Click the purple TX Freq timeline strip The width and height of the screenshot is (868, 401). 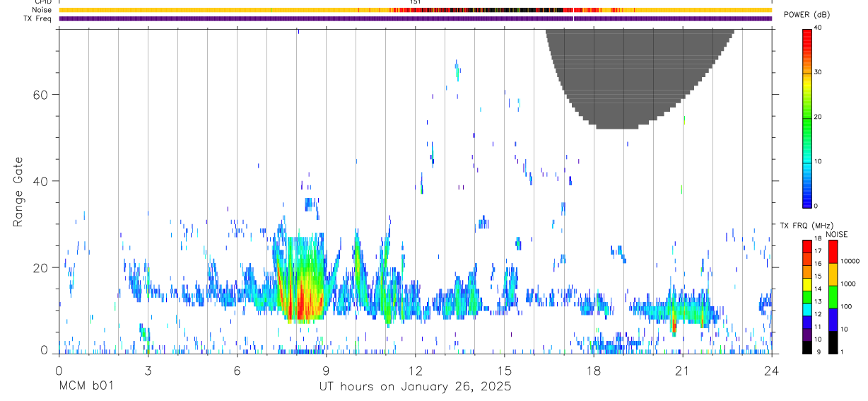[x=415, y=18]
